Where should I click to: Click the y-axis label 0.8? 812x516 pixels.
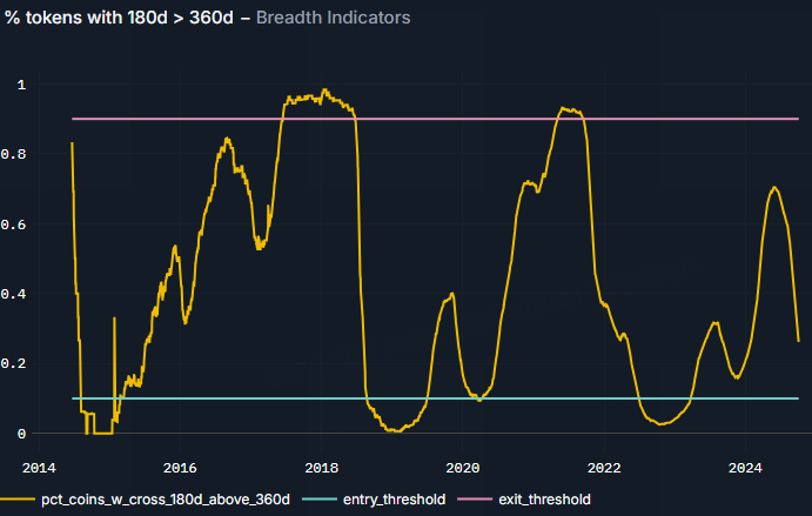(13, 154)
